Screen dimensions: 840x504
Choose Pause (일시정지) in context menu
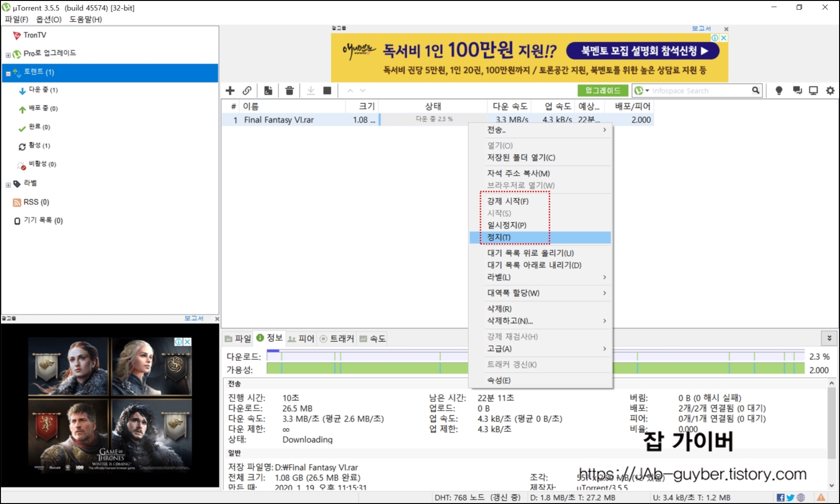tap(540, 225)
